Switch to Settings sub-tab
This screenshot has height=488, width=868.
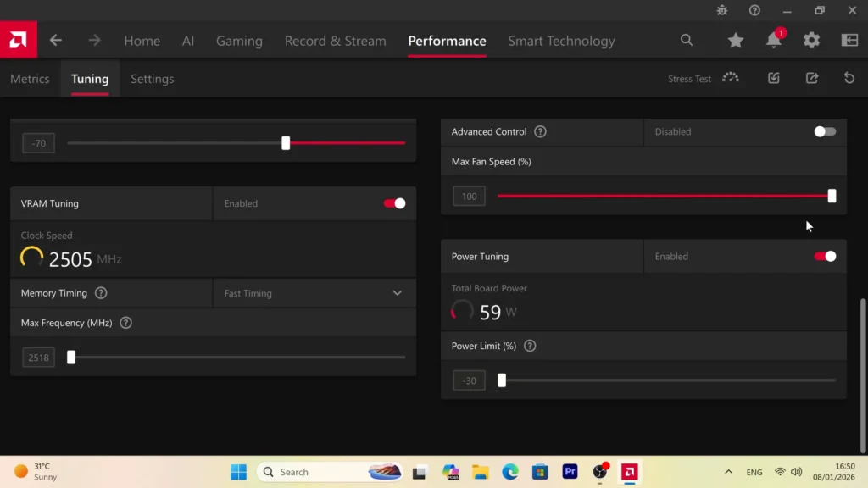153,79
